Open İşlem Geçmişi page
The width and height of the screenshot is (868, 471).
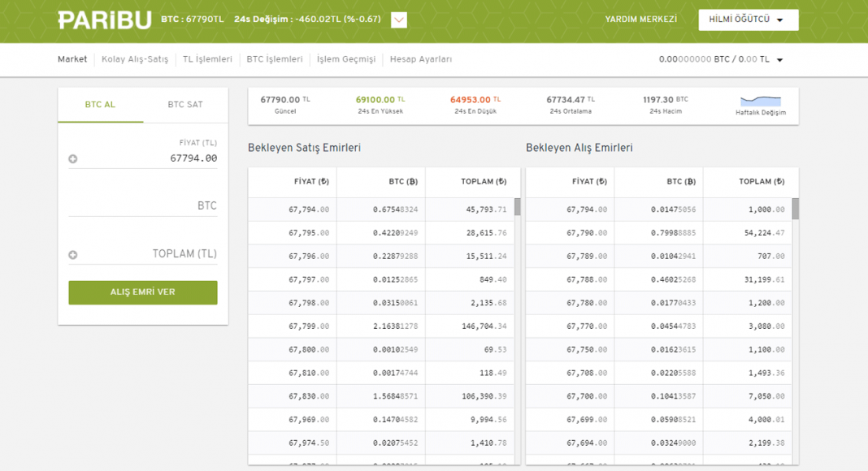tap(346, 59)
